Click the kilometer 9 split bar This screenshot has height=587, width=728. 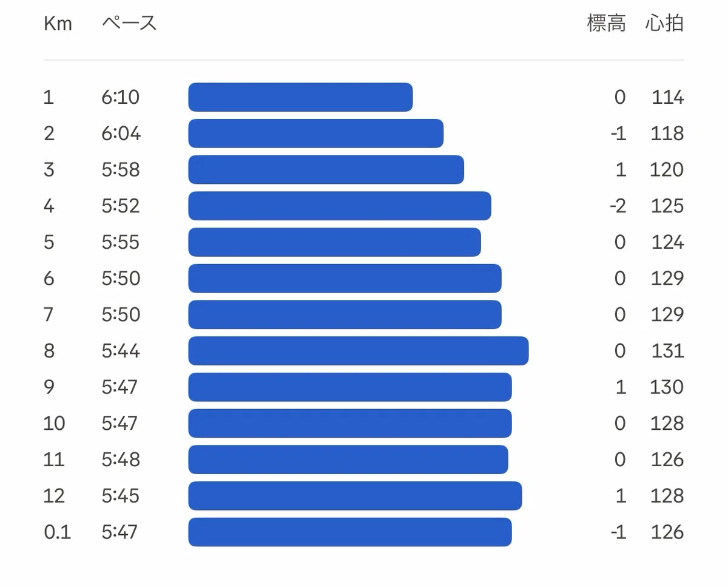pyautogui.click(x=350, y=387)
